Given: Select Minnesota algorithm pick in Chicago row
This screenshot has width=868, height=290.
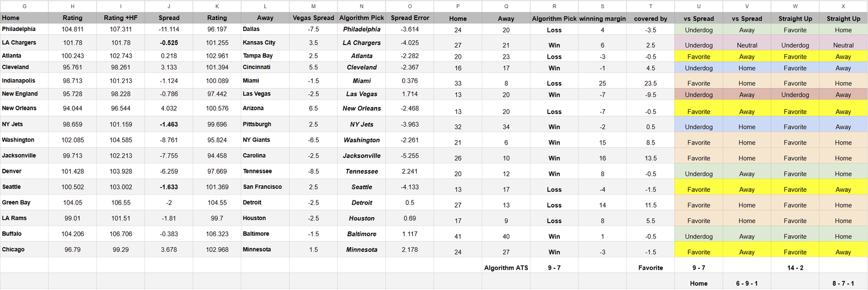Looking at the screenshot, I should (x=361, y=250).
